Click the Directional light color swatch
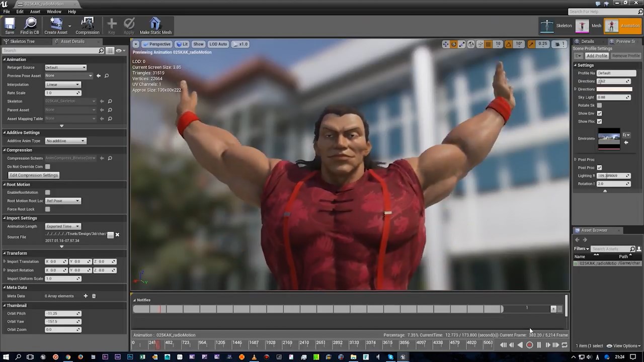The image size is (644, 362). click(614, 89)
